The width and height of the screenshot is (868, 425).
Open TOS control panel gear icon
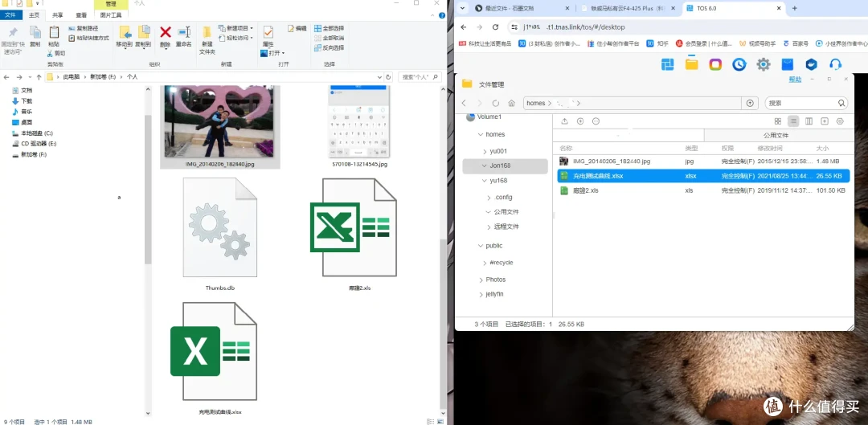764,65
